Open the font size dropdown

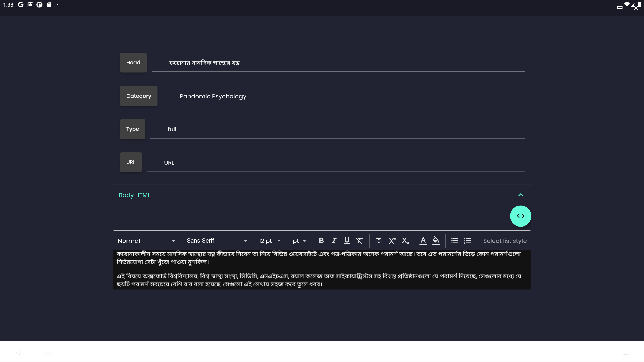point(269,240)
